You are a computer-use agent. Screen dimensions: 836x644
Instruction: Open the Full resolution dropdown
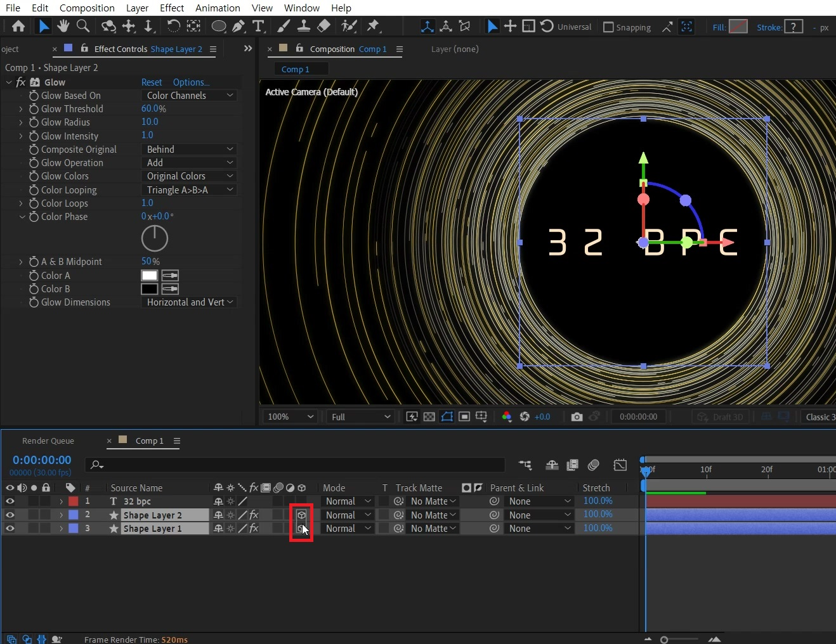tap(360, 416)
